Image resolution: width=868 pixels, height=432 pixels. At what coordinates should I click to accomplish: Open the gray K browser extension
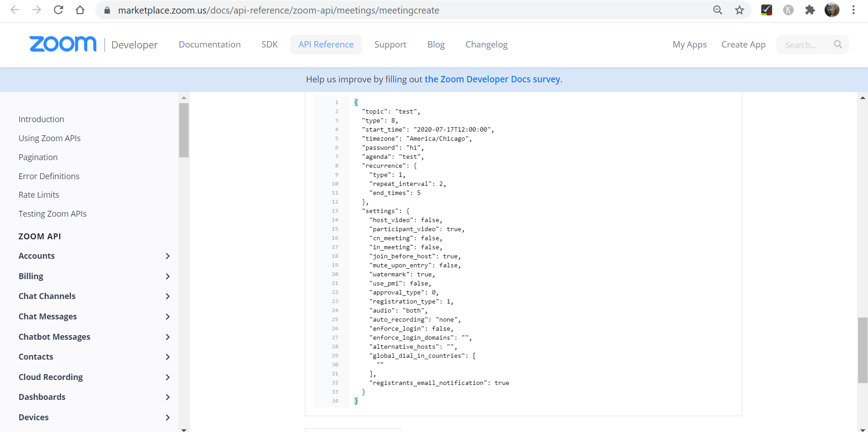point(788,10)
